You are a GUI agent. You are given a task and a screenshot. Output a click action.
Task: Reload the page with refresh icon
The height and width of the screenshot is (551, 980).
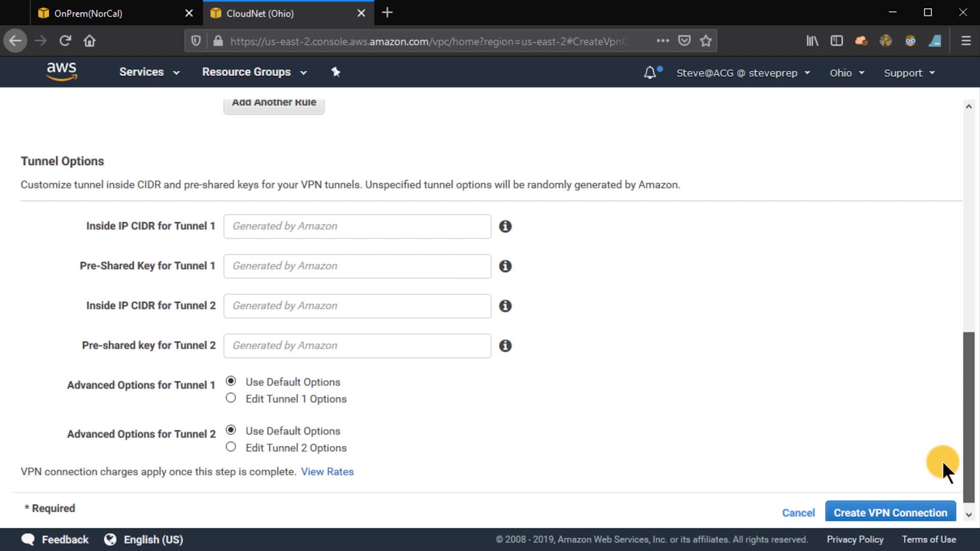65,41
